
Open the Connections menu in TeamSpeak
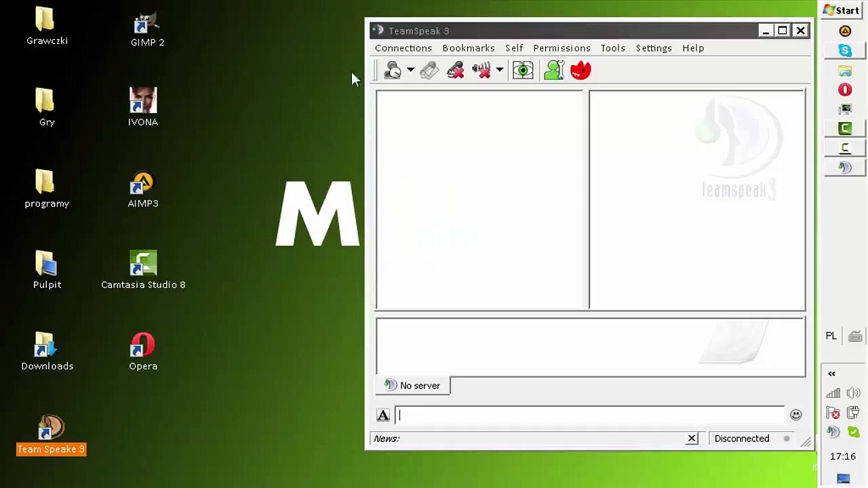(403, 48)
